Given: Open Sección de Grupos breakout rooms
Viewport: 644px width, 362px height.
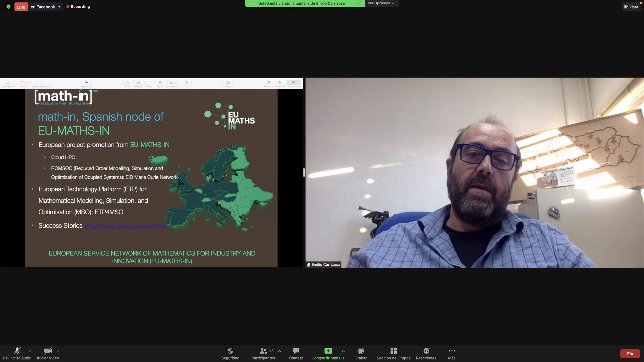Looking at the screenshot, I should tap(393, 354).
